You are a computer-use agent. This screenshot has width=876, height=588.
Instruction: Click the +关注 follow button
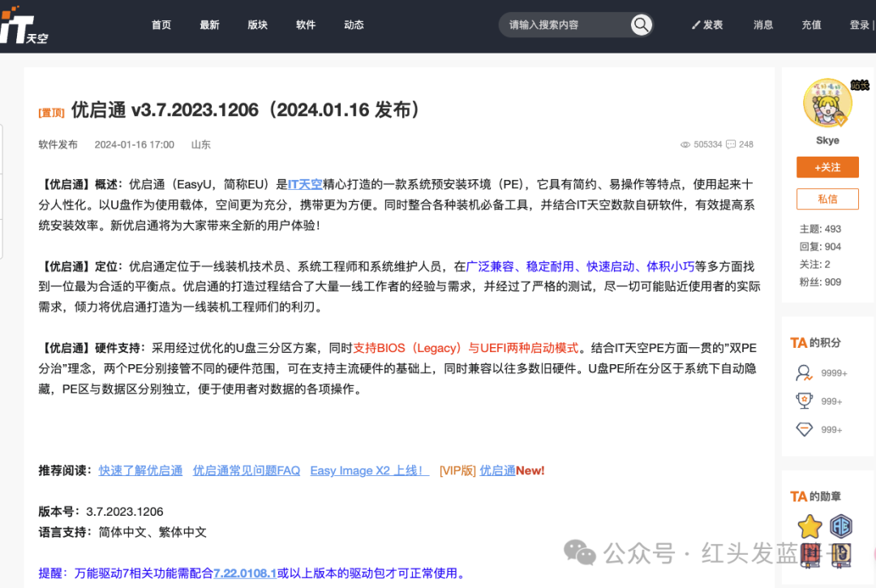click(827, 168)
